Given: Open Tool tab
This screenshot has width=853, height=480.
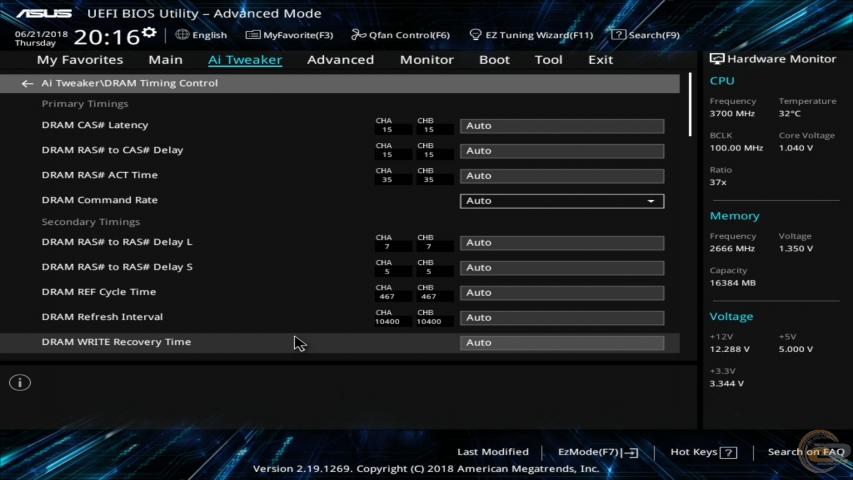Looking at the screenshot, I should [x=548, y=60].
